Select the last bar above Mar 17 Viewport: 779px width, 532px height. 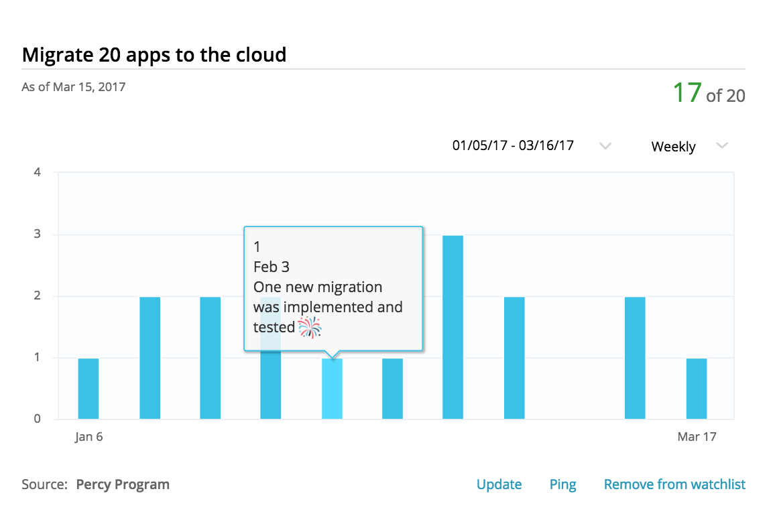697,389
